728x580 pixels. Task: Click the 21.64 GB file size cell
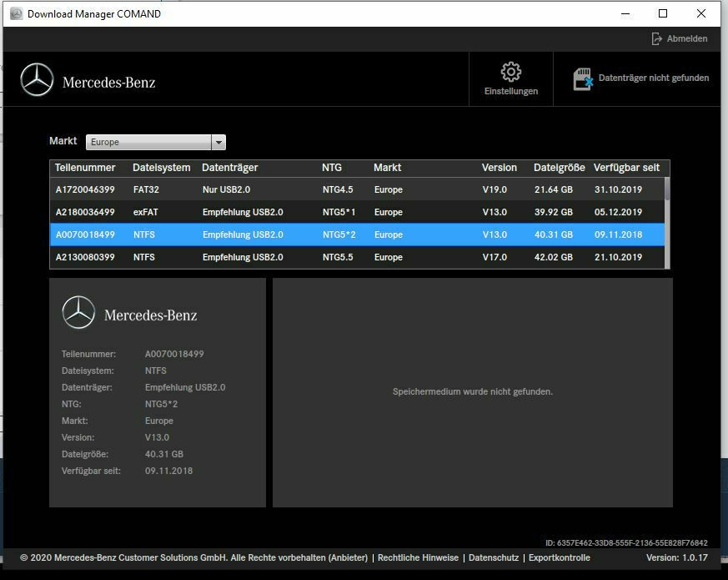click(554, 189)
